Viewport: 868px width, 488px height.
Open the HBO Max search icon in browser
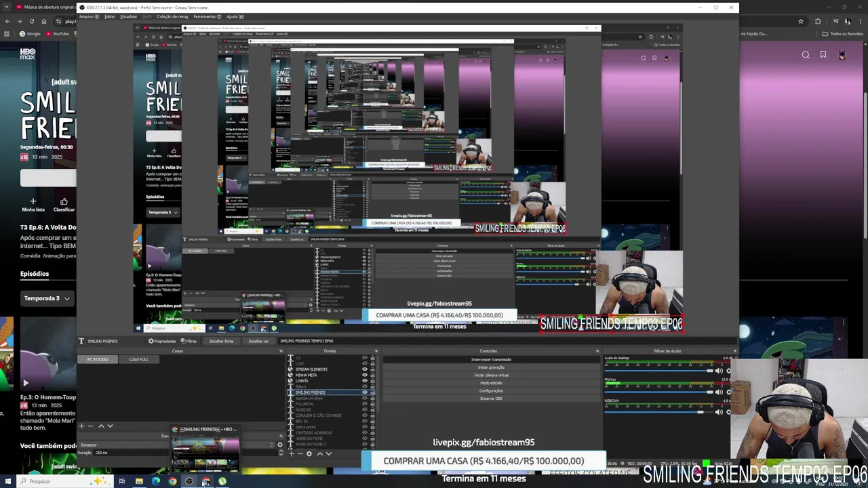(806, 55)
